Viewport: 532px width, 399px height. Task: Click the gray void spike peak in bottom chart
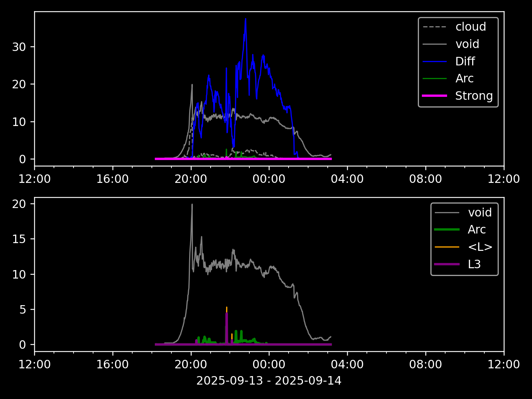(192, 205)
